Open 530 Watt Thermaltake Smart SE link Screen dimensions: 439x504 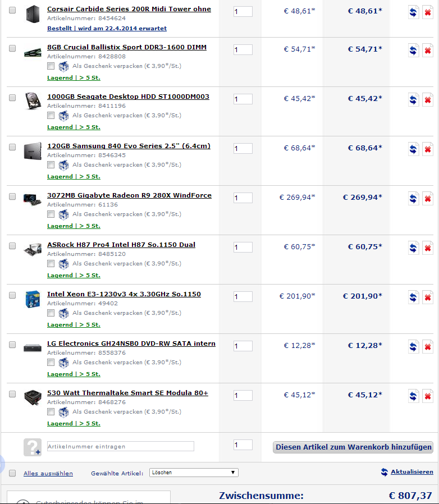coord(127,393)
